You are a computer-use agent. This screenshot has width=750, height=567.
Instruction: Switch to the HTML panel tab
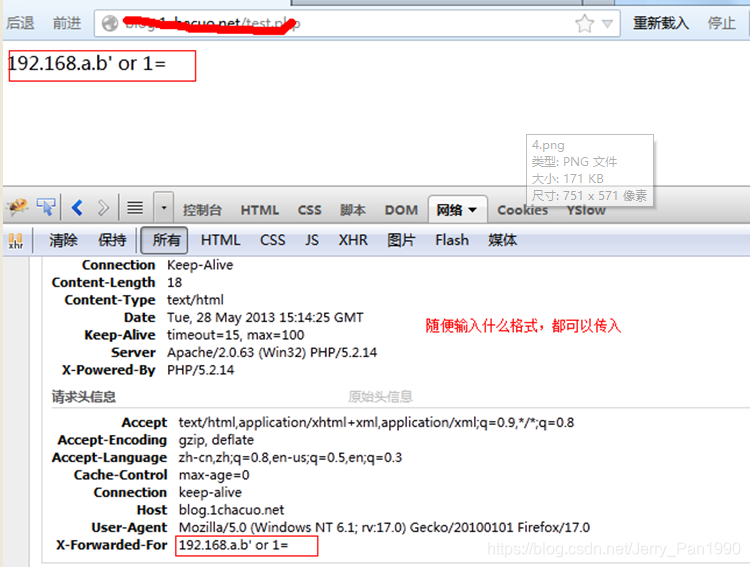tap(259, 210)
